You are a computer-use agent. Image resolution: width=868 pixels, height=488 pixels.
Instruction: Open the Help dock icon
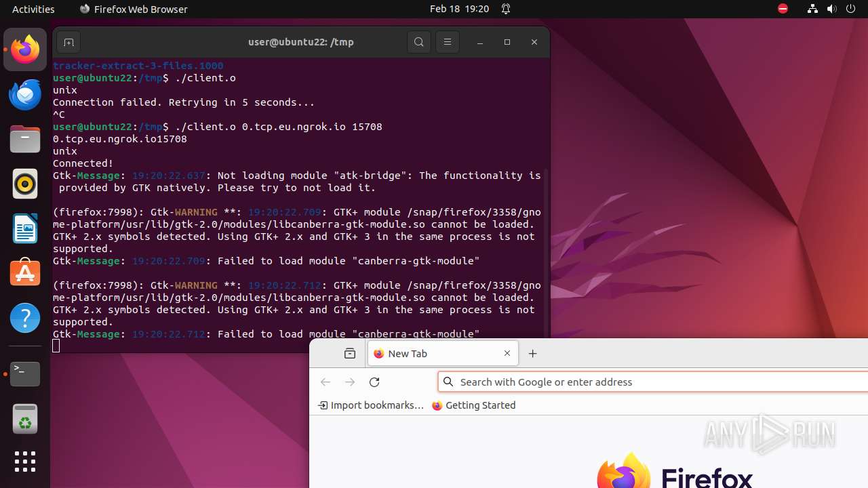pos(25,318)
